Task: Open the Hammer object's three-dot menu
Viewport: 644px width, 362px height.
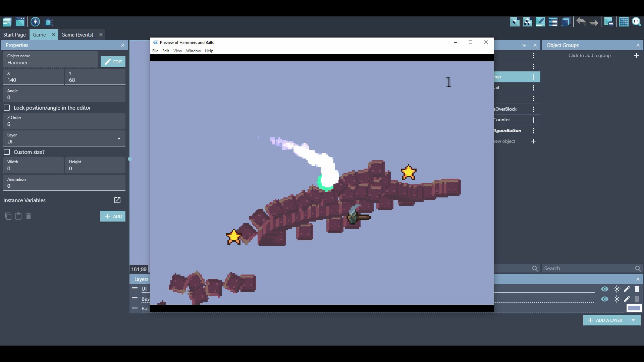Action: point(534,77)
